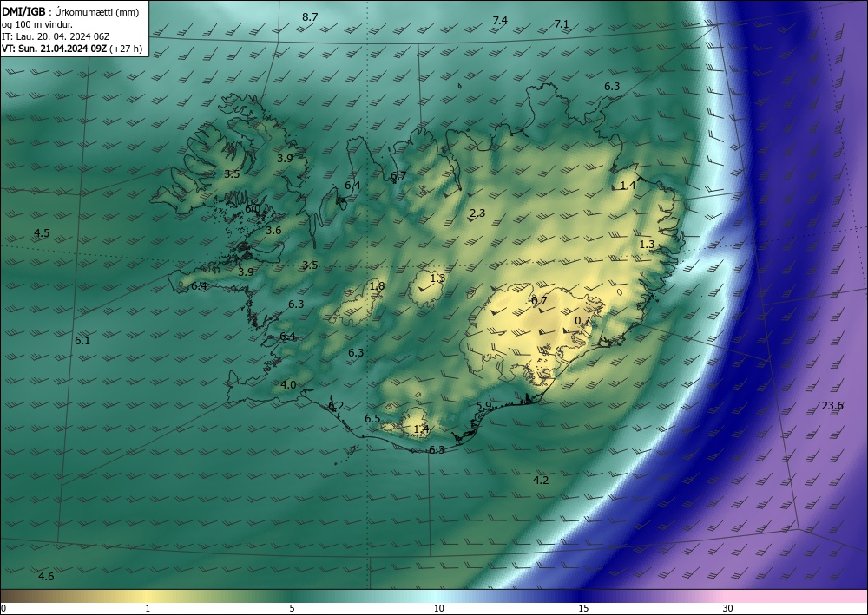Click the 7.1 value on the map
This screenshot has height=615, width=868.
pos(562,23)
